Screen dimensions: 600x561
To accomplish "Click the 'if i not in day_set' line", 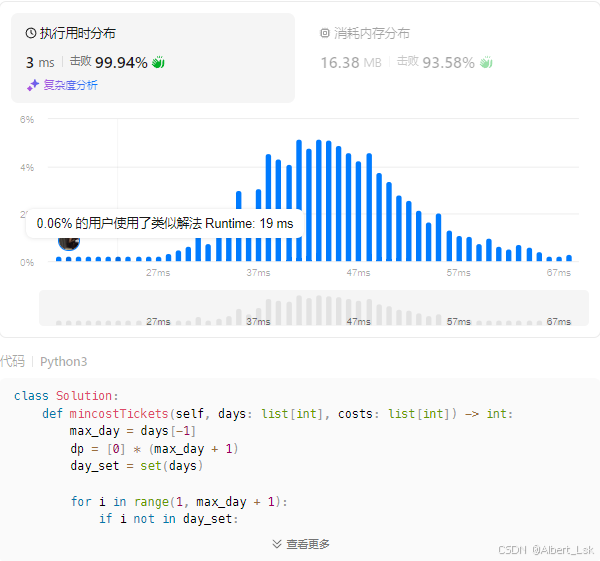I will pyautogui.click(x=168, y=519).
